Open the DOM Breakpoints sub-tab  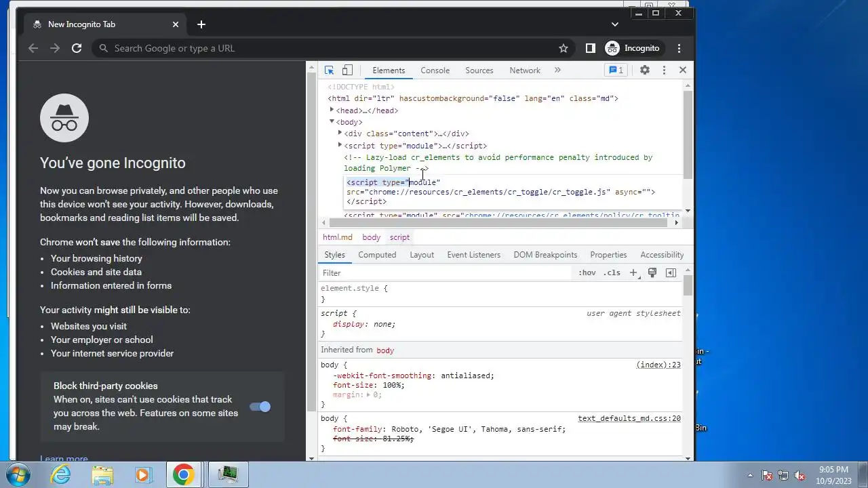[545, 255]
